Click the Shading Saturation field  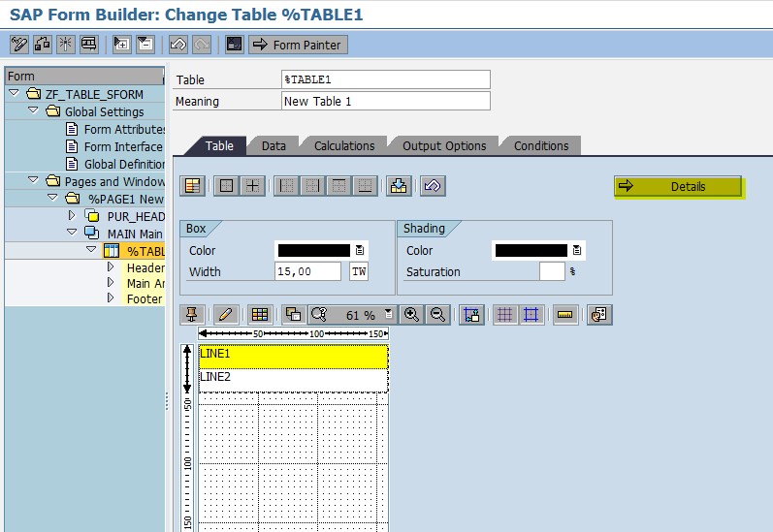tap(552, 271)
